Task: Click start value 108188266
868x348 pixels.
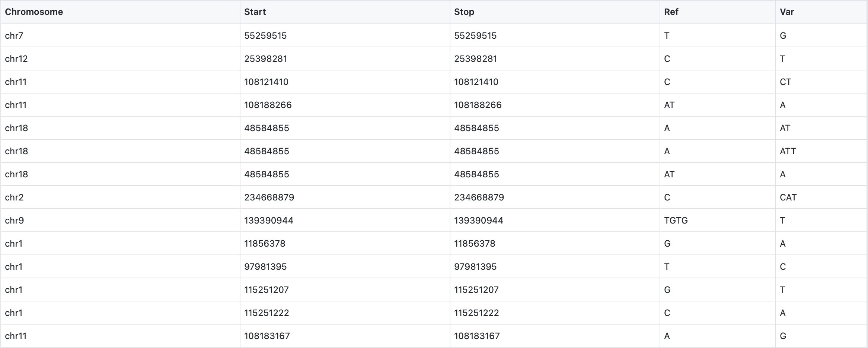Action: click(268, 105)
